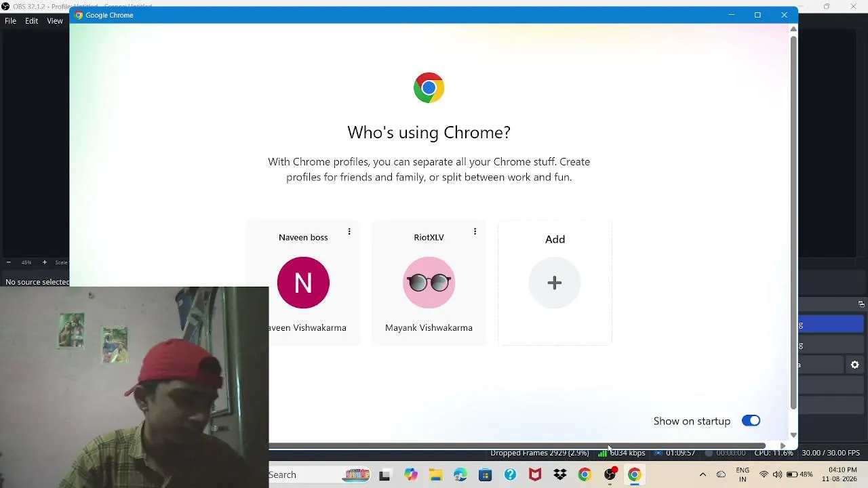The width and height of the screenshot is (868, 488).
Task: Open the Get Help question mark taskbar icon
Action: [510, 475]
